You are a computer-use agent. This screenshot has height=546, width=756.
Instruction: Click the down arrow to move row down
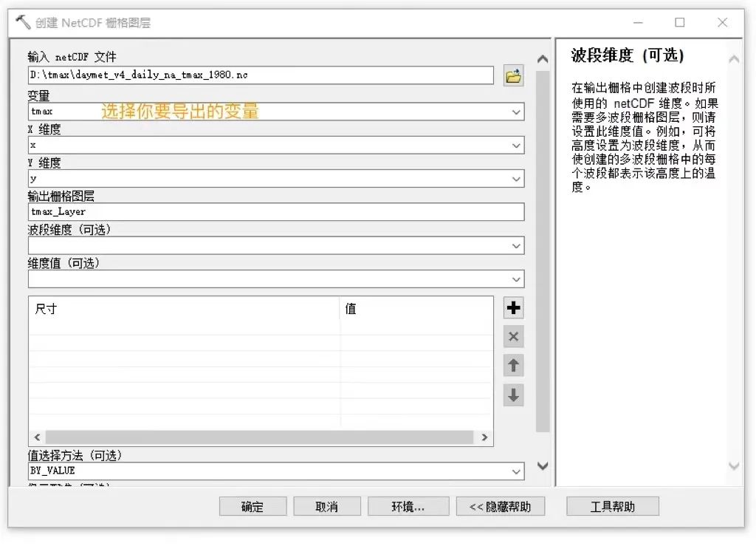[x=513, y=395]
